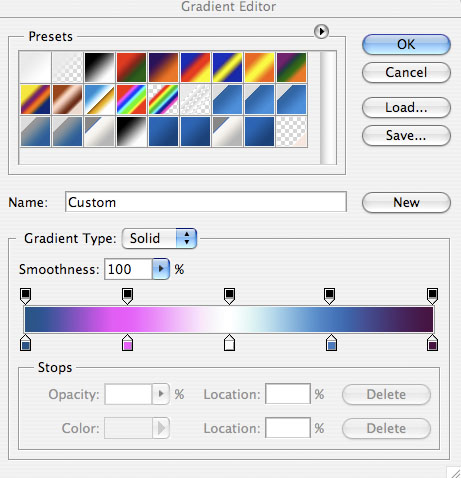
Task: Select the rightmost opacity stop
Action: click(x=432, y=296)
